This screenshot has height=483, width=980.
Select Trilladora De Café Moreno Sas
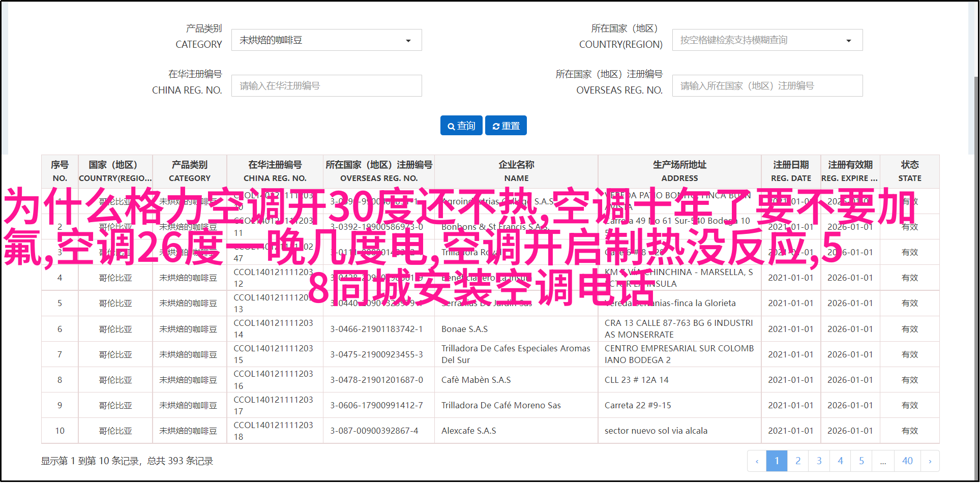pos(501,406)
